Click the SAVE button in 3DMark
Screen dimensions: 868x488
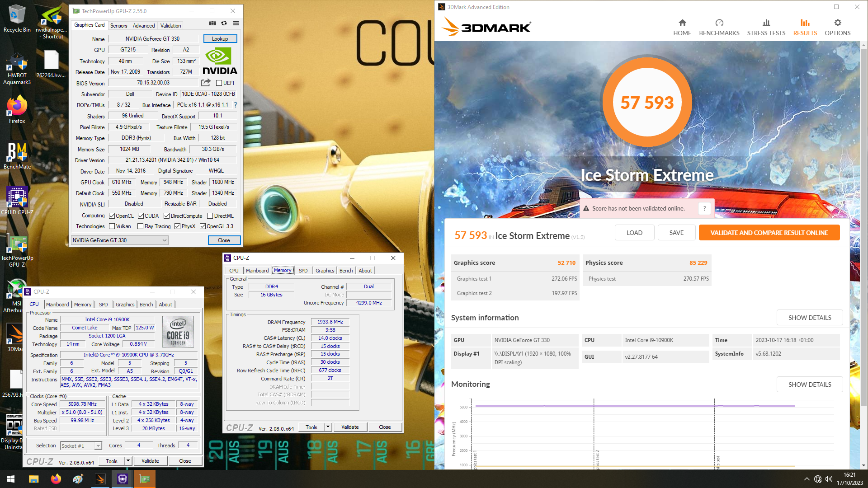(676, 233)
